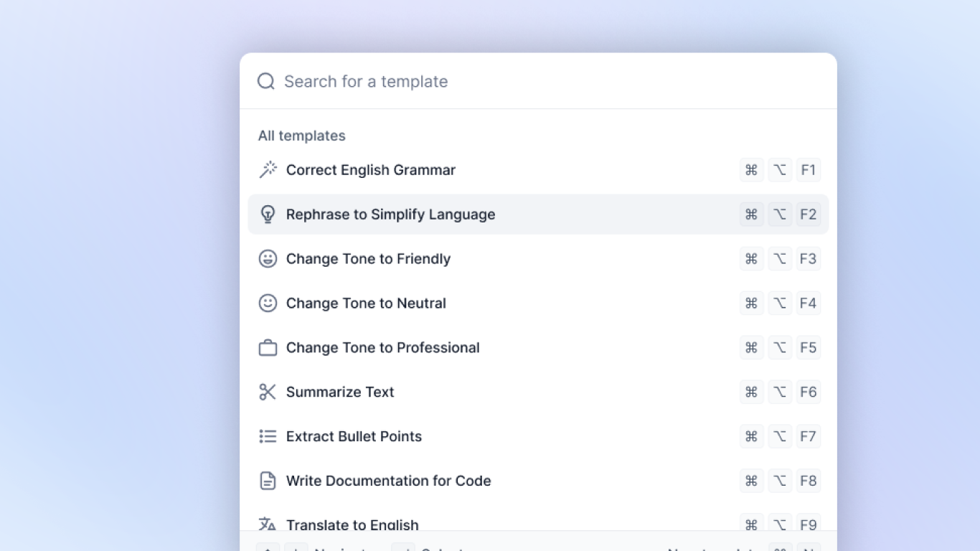980x551 pixels.
Task: Click the document icon for Write Documentation
Action: [x=268, y=481]
